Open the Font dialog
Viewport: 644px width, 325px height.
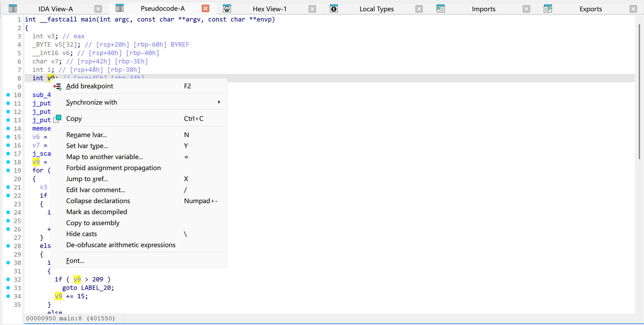75,260
